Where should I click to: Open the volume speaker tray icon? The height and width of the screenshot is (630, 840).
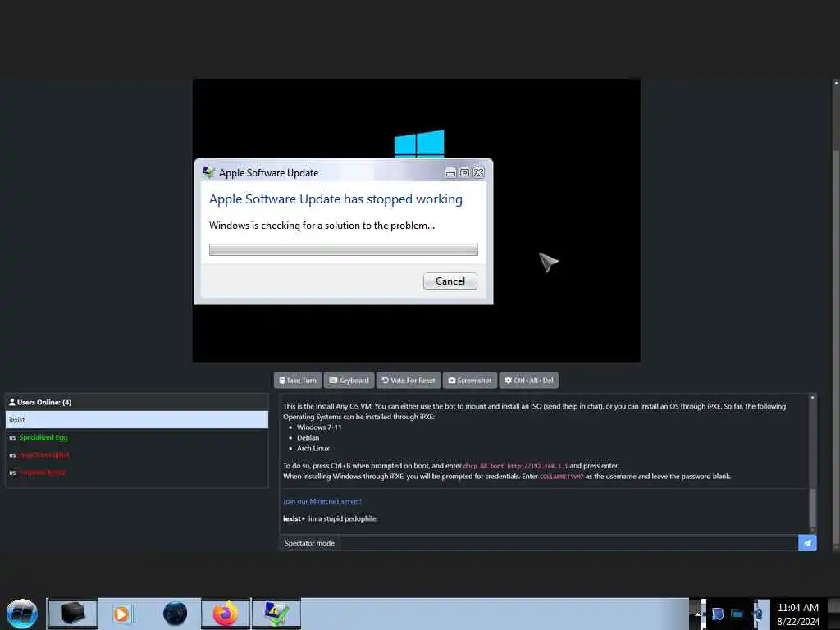pyautogui.click(x=759, y=614)
